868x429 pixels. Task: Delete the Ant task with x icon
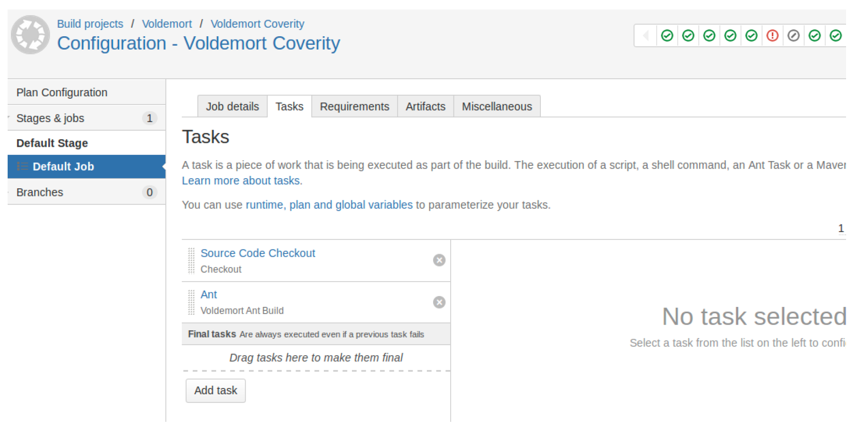(x=439, y=302)
